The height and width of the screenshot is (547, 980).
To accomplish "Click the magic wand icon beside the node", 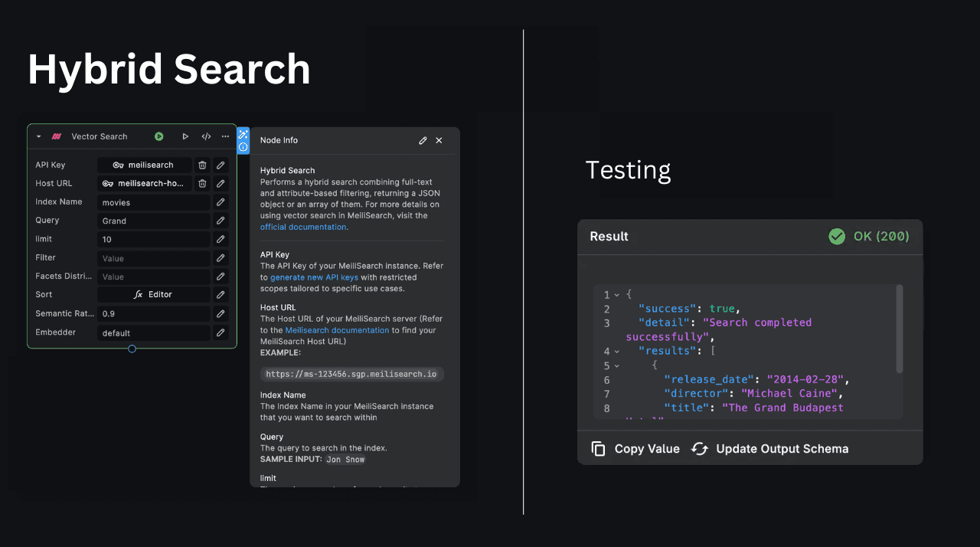I will pyautogui.click(x=243, y=134).
